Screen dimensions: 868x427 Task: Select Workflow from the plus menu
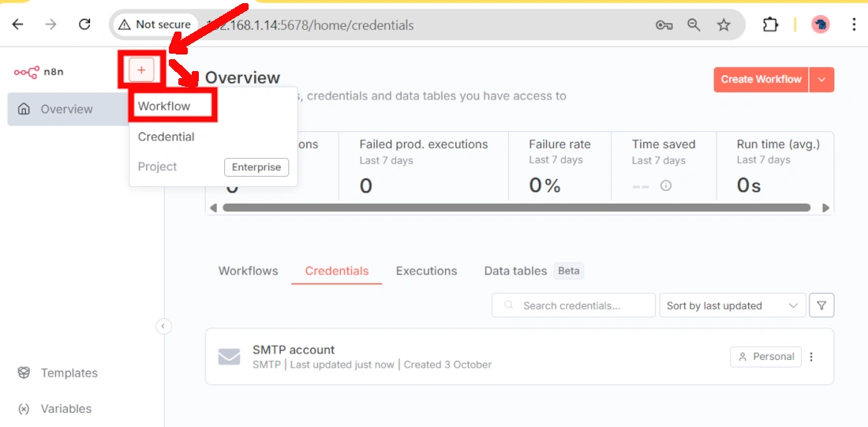click(x=164, y=106)
